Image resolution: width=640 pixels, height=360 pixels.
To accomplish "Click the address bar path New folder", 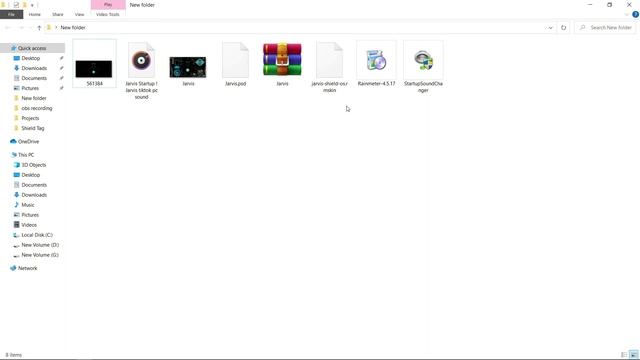I will [73, 28].
